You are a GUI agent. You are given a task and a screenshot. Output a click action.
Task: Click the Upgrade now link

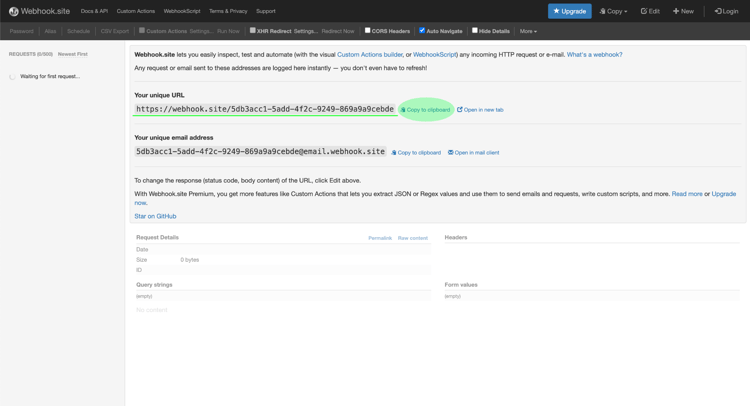coord(723,194)
